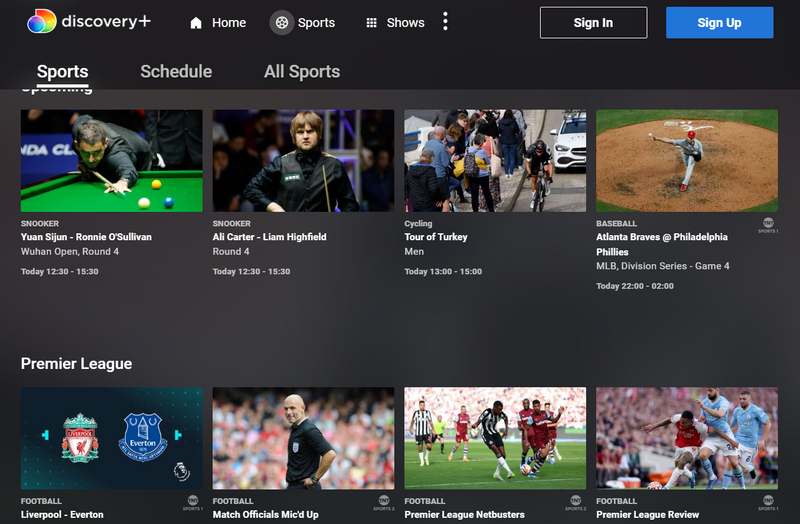The width and height of the screenshot is (800, 524).
Task: Open Ronnie O'Sullivan snooker thumbnail
Action: click(x=111, y=160)
